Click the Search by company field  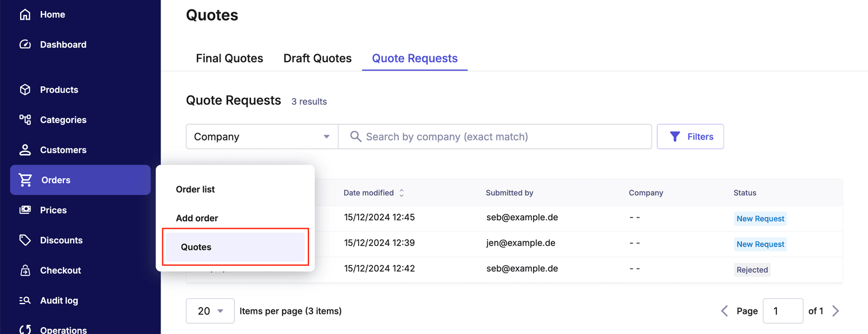click(501, 137)
